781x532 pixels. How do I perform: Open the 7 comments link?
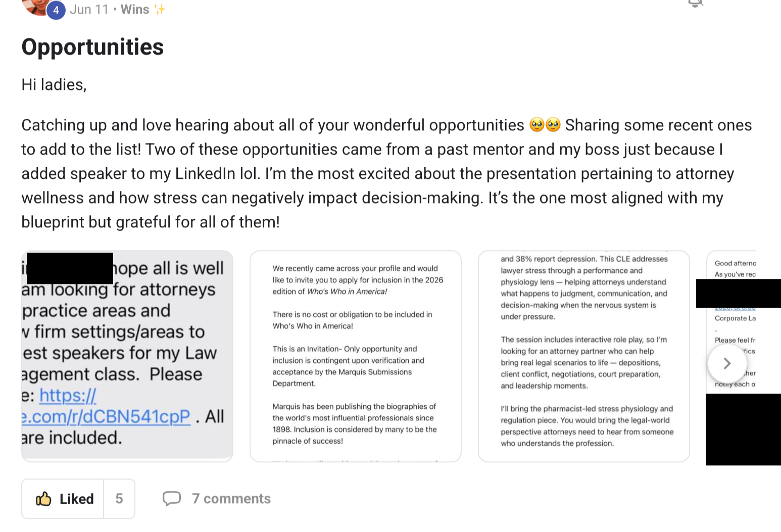pyautogui.click(x=231, y=499)
